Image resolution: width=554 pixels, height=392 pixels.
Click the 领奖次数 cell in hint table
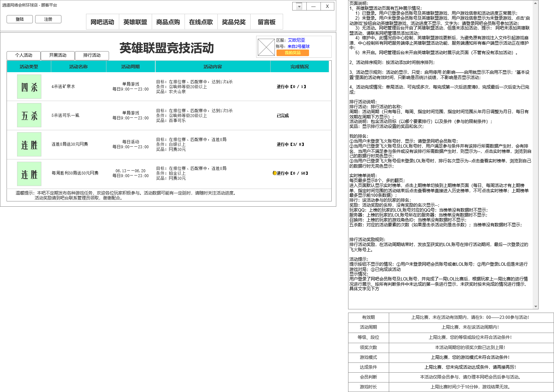pos(368,347)
